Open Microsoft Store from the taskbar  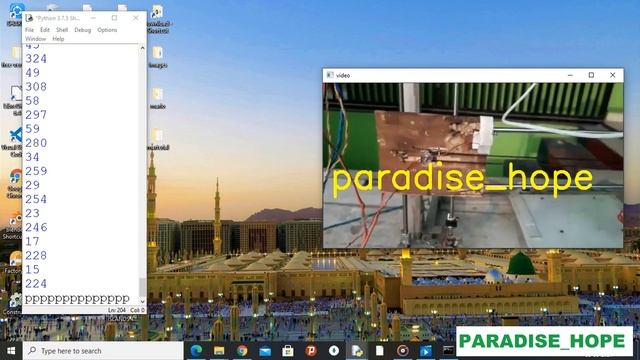(x=288, y=351)
